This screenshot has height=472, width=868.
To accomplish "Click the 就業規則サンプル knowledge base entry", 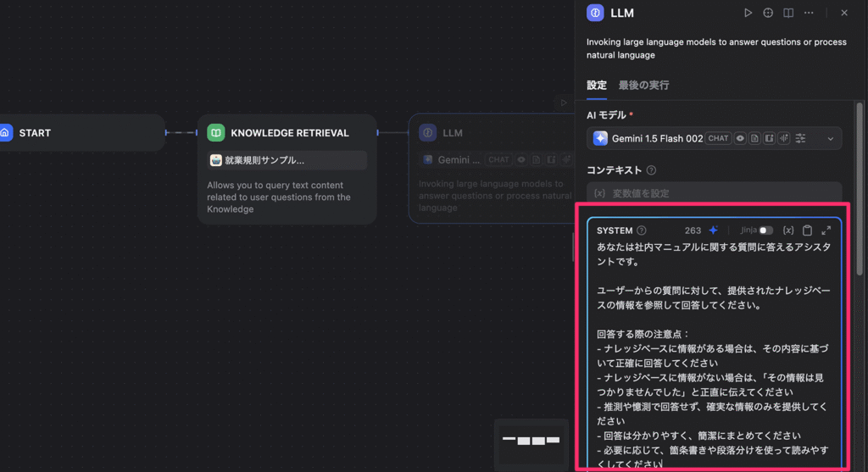I will pos(287,160).
